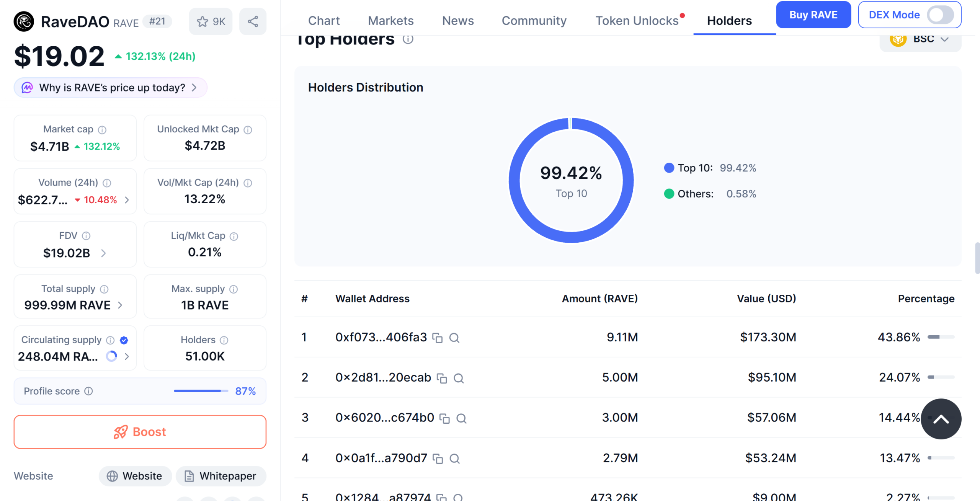980x501 pixels.
Task: View info tooltip next to Market cap
Action: point(102,129)
